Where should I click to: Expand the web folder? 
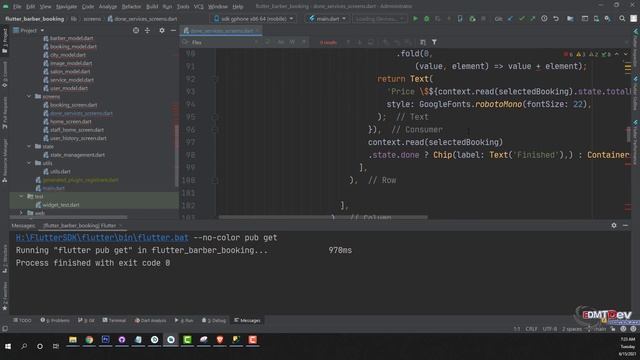coord(21,213)
